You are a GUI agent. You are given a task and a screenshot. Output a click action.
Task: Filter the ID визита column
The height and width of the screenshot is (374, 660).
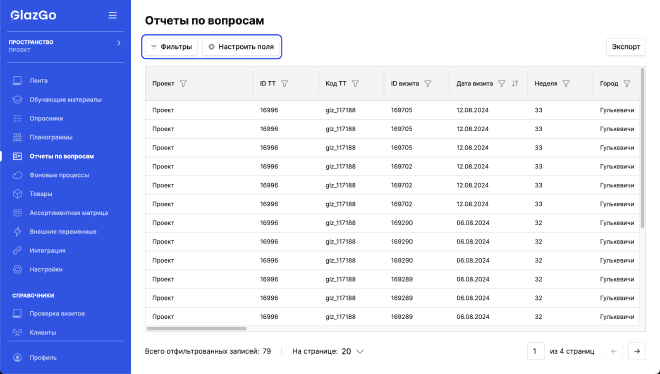click(x=428, y=84)
